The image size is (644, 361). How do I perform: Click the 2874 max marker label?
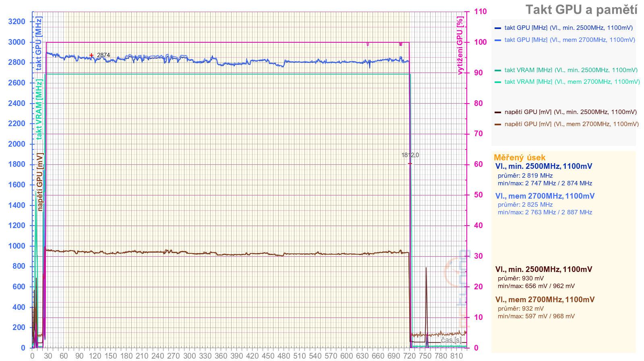click(x=104, y=55)
